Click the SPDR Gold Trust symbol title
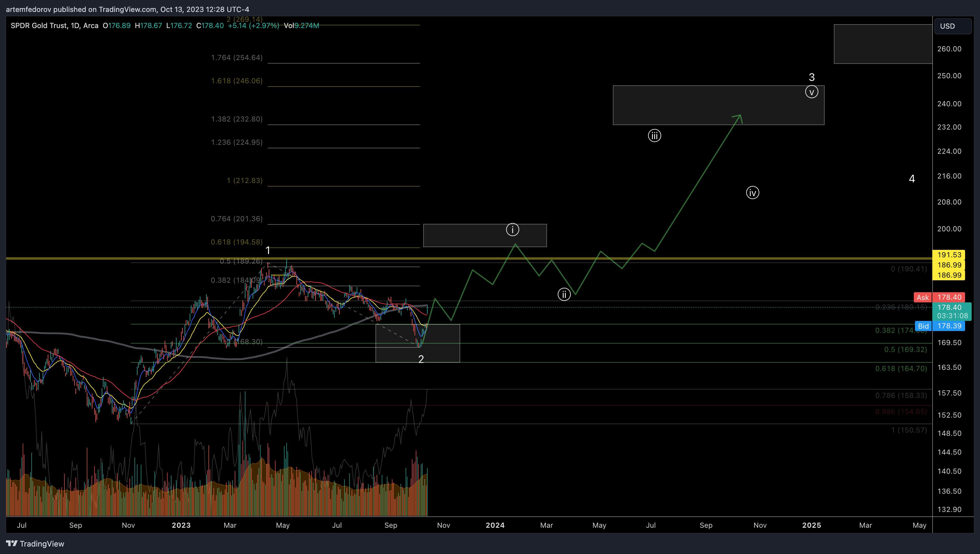The width and height of the screenshot is (980, 554). 54,25
